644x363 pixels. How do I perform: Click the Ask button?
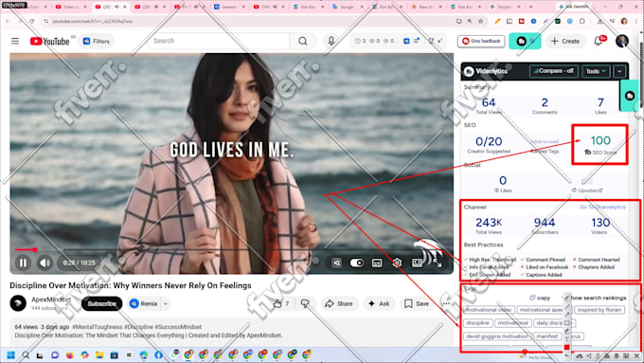[379, 304]
